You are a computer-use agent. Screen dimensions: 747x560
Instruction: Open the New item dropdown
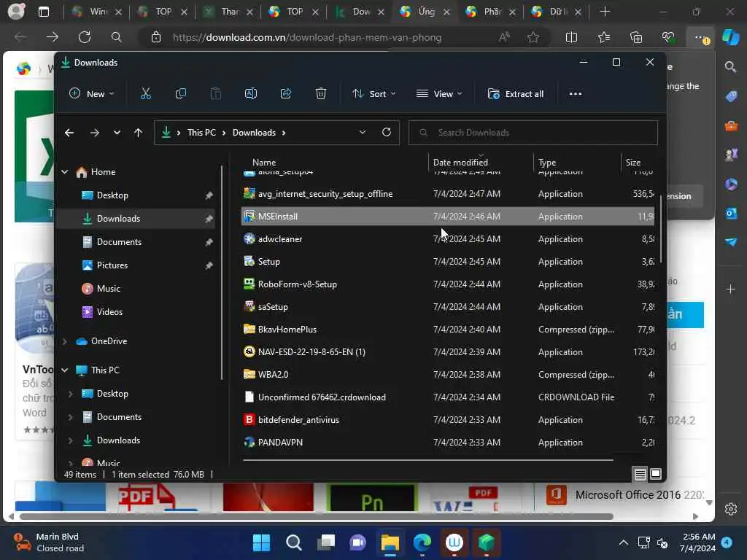pos(92,94)
